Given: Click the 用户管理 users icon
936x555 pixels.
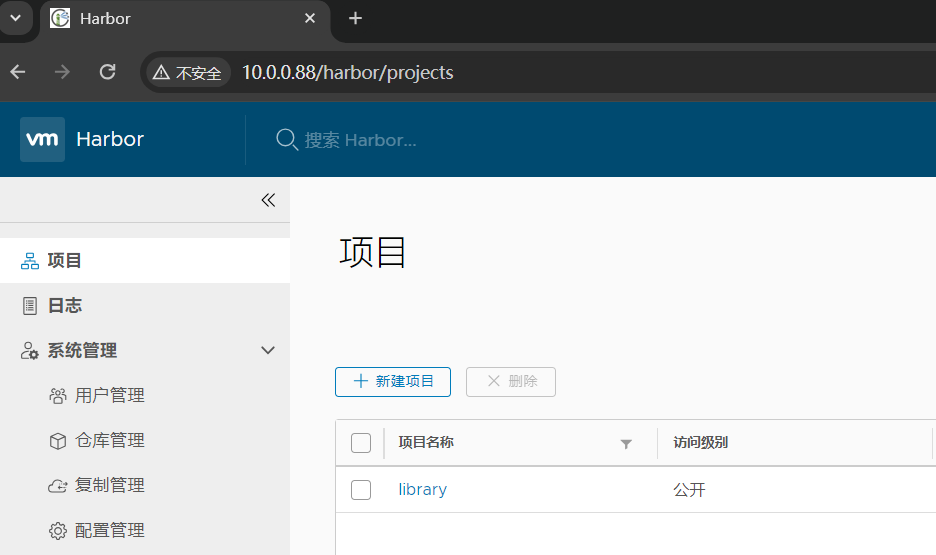Looking at the screenshot, I should pos(57,396).
